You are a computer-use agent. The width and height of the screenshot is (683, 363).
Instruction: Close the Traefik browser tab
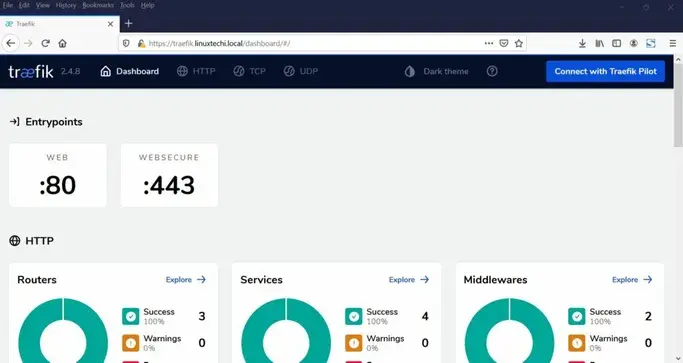point(110,24)
